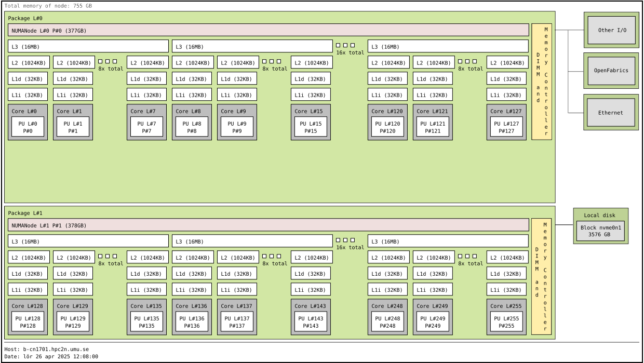Select PU L#120 P#120 processing unit

(x=387, y=127)
